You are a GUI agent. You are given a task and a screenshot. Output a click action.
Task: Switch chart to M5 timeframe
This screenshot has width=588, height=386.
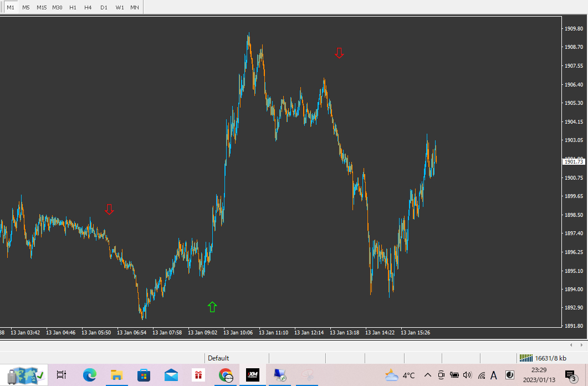26,8
